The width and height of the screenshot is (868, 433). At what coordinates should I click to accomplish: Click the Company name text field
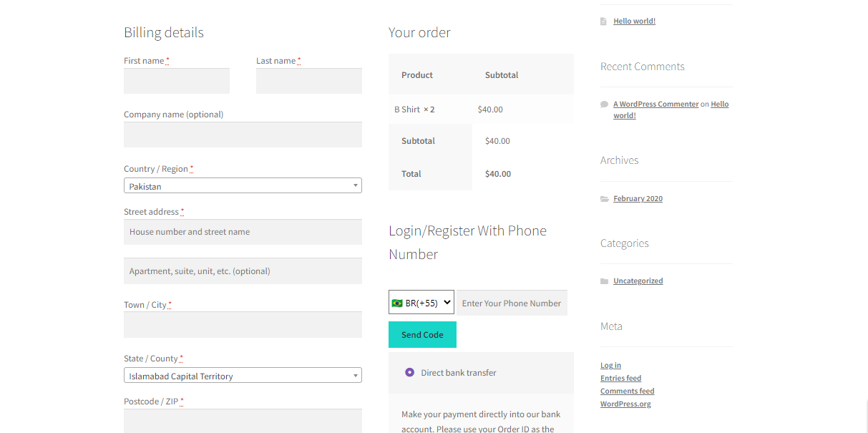(x=243, y=135)
